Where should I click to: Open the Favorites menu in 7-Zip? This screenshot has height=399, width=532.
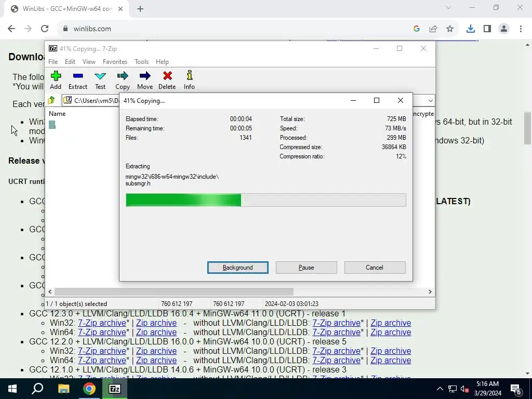tap(115, 62)
